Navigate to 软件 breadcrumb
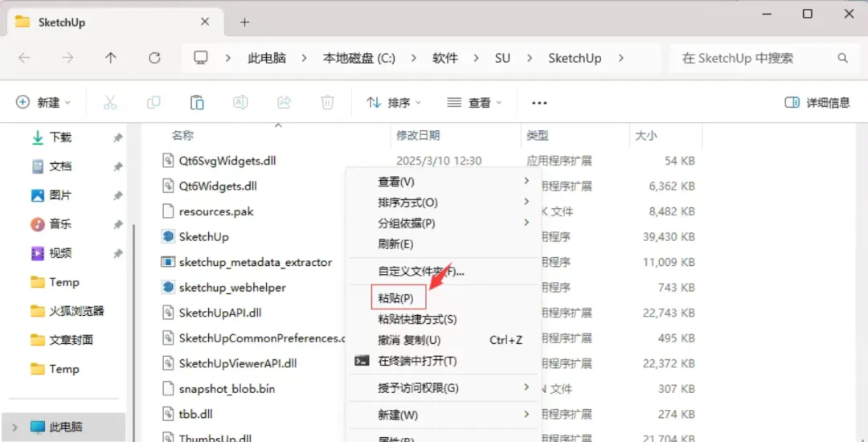Screen dimensions: 868x442 click(445, 58)
